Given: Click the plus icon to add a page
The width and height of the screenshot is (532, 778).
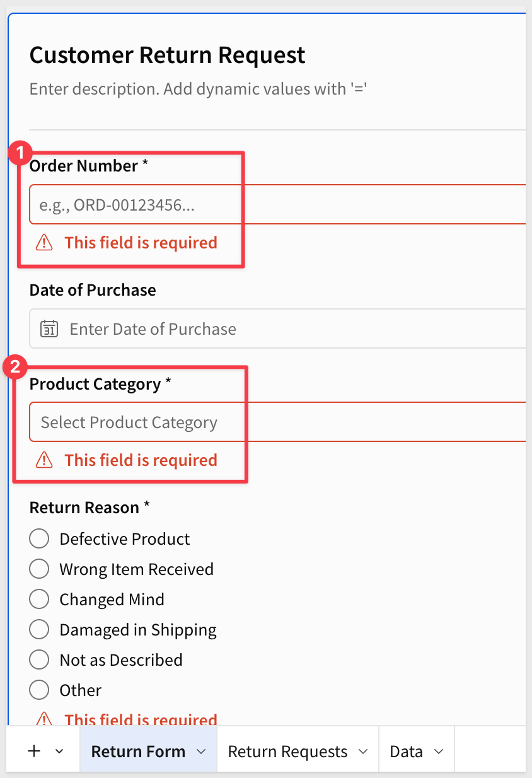Looking at the screenshot, I should 35,751.
